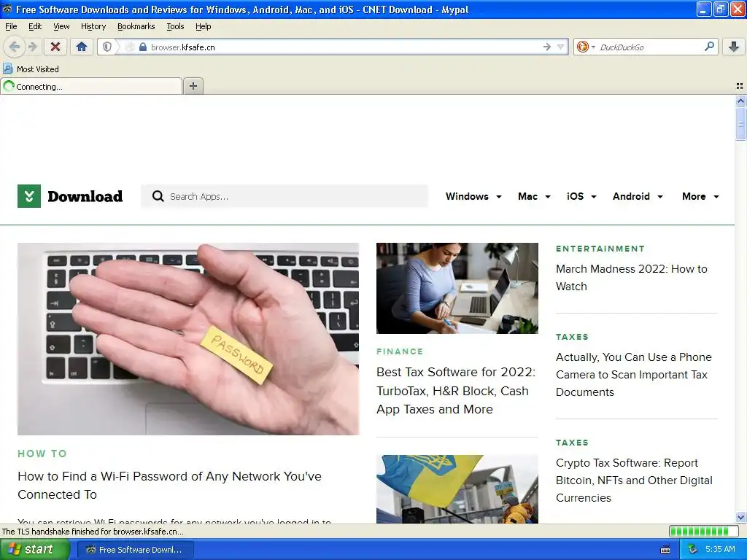This screenshot has width=747, height=560.
Task: Click the Go arrow in address bar
Action: point(547,47)
